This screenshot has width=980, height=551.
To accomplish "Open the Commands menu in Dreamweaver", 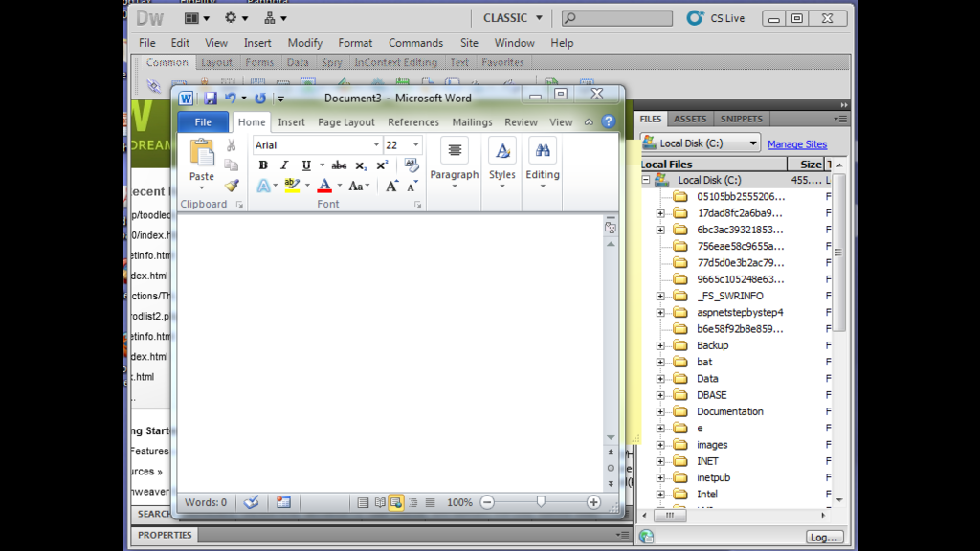I will point(415,43).
